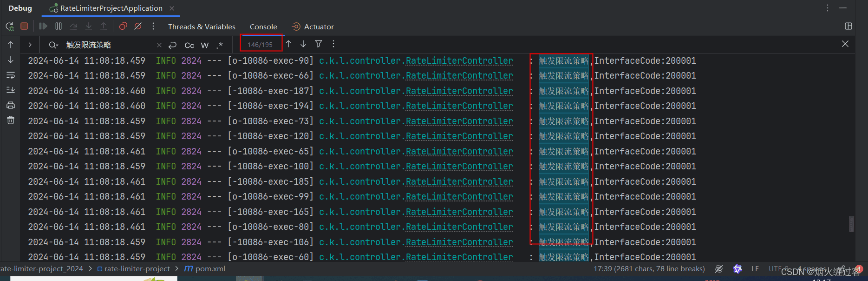Viewport: 868px width, 281px height.
Task: Open RateLimiterController link in exec-120 row
Action: (459, 136)
